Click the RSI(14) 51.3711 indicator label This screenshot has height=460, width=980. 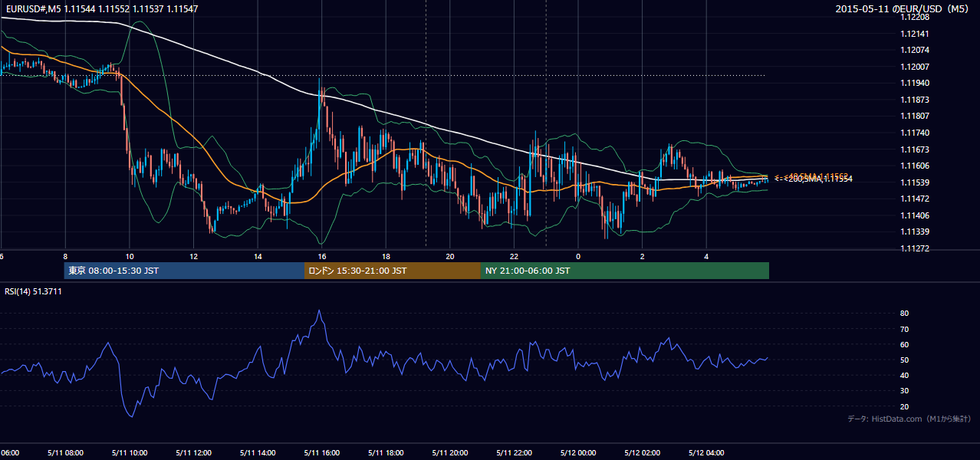[x=33, y=291]
